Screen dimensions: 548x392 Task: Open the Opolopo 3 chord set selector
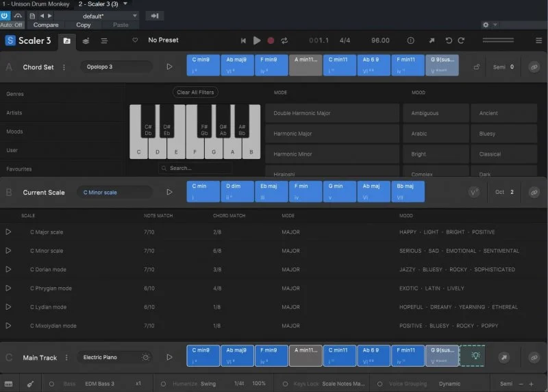pyautogui.click(x=116, y=66)
